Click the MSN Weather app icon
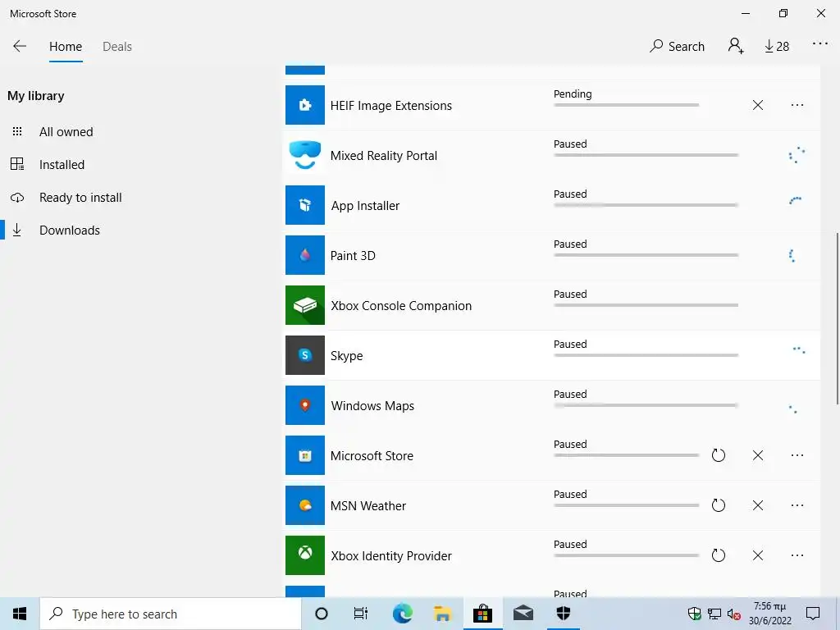This screenshot has height=630, width=840. (305, 505)
